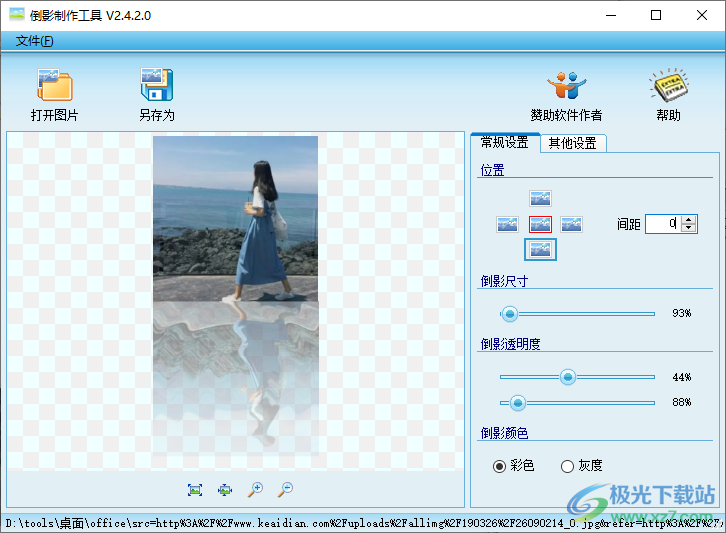Click the 倒影尺寸 section label
The width and height of the screenshot is (726, 533).
click(504, 281)
